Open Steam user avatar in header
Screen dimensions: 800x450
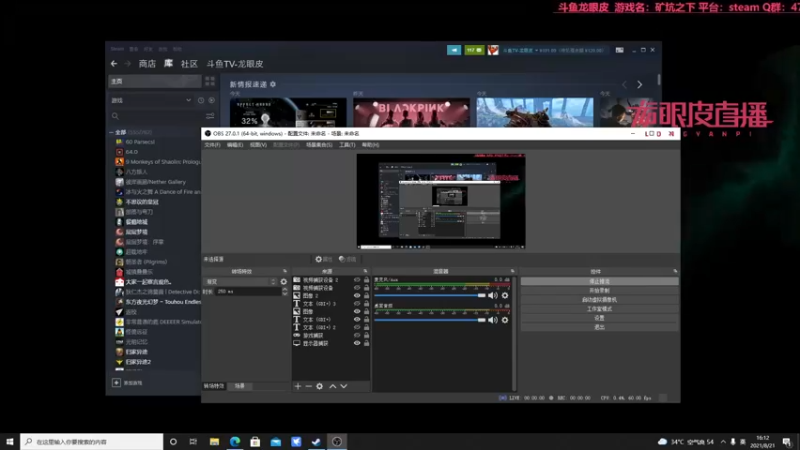coord(493,50)
